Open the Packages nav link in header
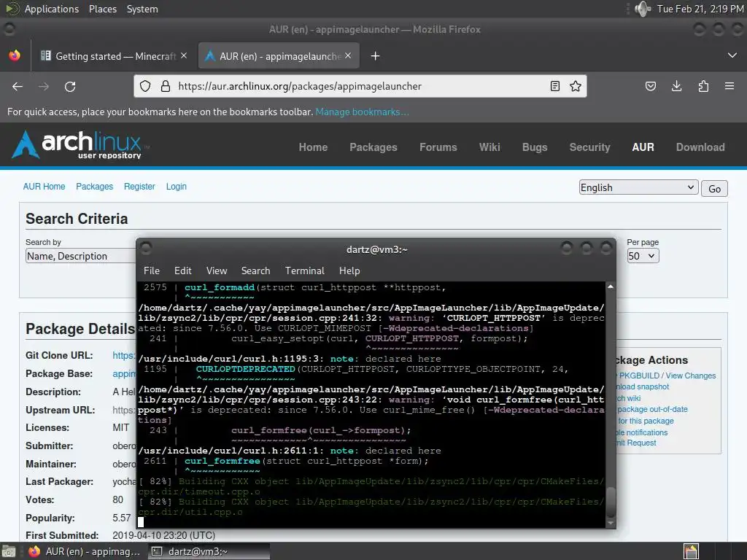747x560 pixels. 373,147
